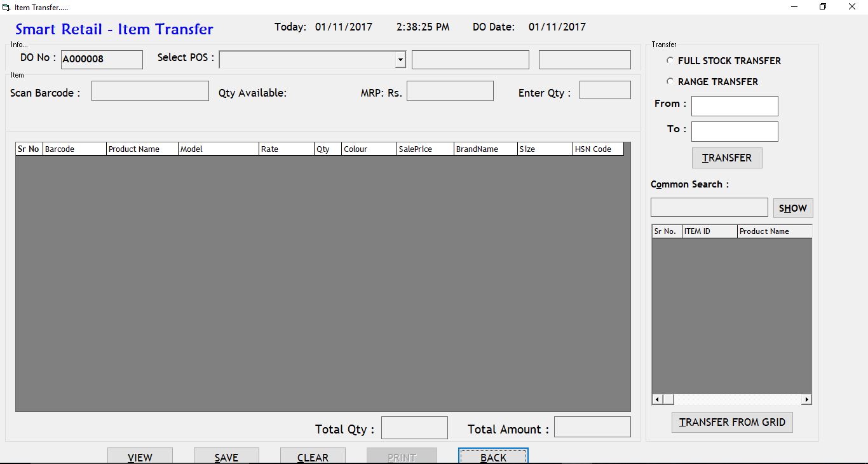Screen dimensions: 868x464
Task: Restore down the Item Transfer window
Action: point(824,7)
